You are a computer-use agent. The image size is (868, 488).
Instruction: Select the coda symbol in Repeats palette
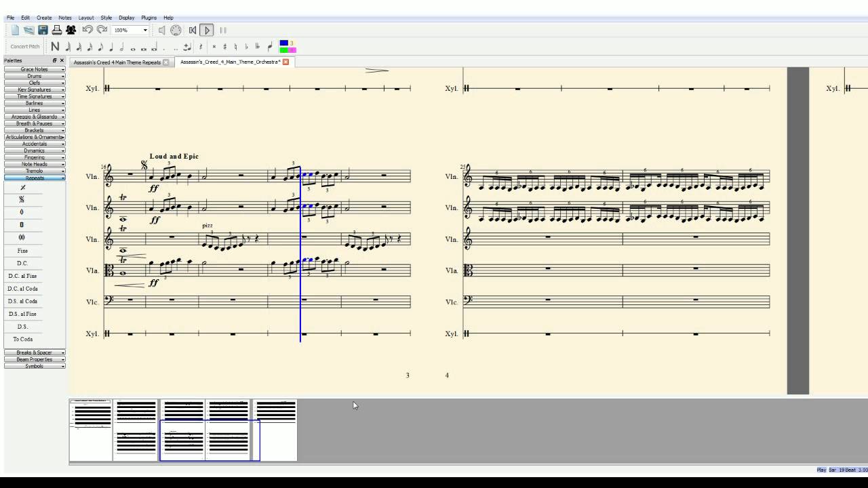[x=22, y=212]
